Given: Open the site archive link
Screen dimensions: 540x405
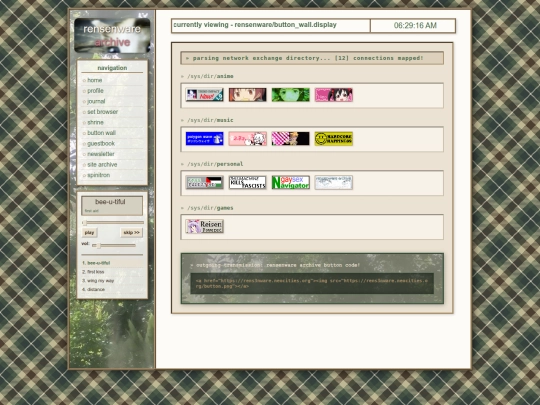Looking at the screenshot, I should [x=102, y=165].
